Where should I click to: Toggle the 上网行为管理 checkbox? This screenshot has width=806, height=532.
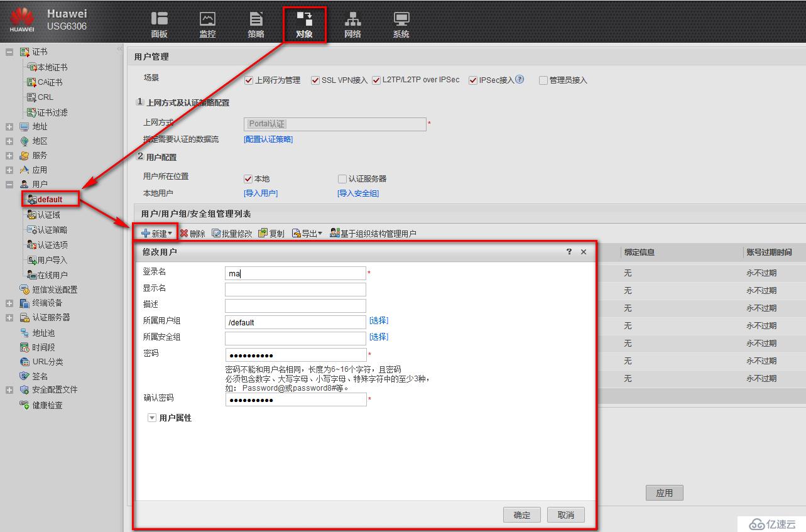(249, 80)
